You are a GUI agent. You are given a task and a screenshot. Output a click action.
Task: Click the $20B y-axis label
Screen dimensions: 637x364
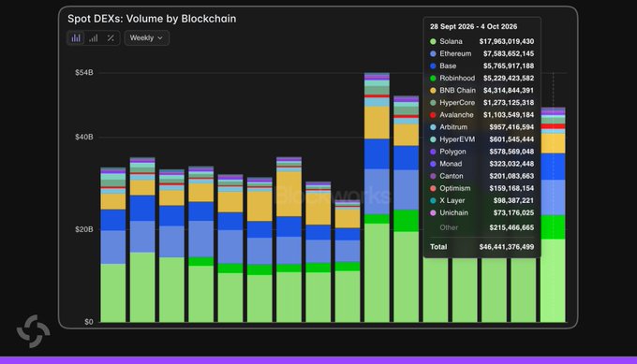(x=84, y=229)
